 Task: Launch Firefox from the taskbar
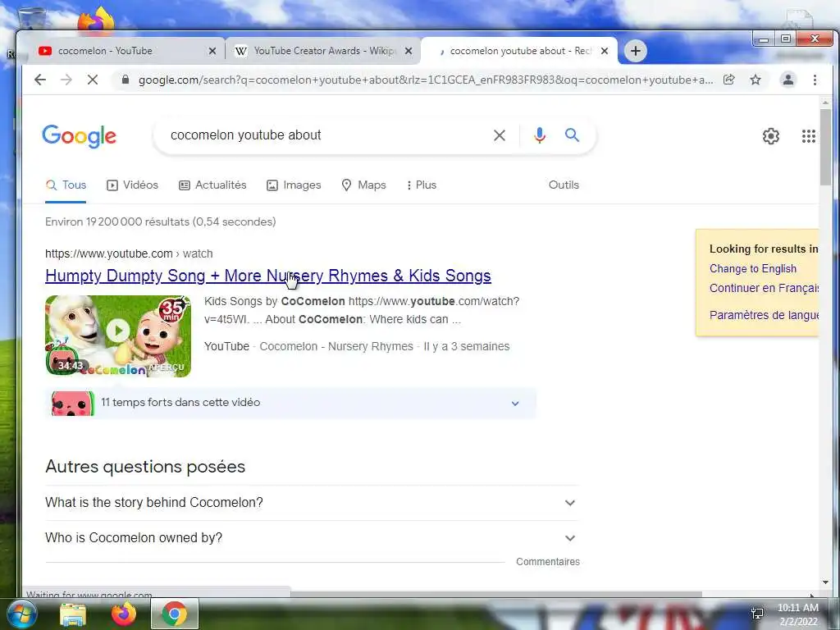123,614
